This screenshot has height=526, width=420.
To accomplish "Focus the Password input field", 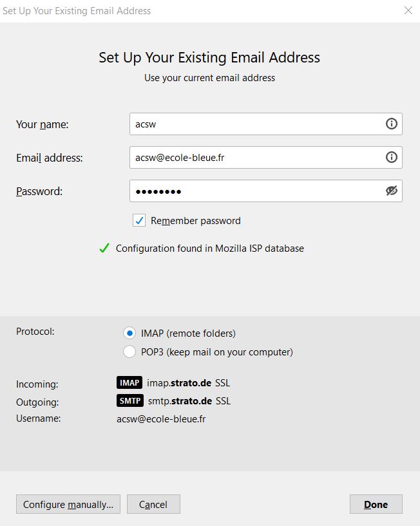I will coord(266,191).
